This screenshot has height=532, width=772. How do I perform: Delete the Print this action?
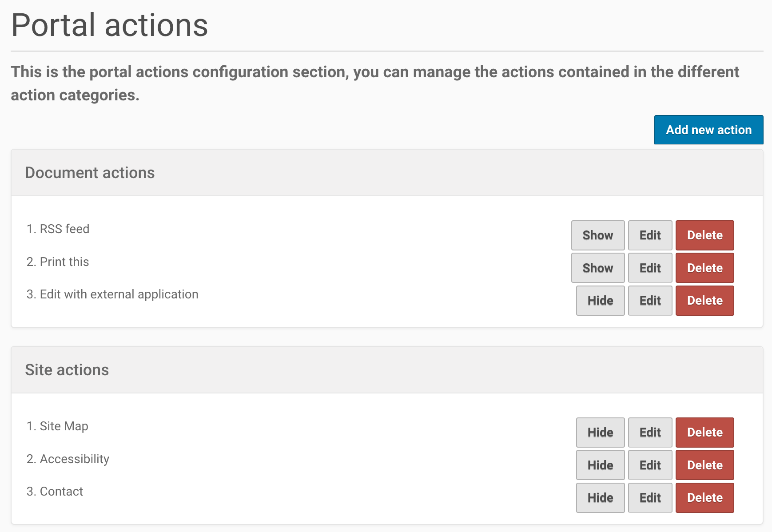coord(704,268)
